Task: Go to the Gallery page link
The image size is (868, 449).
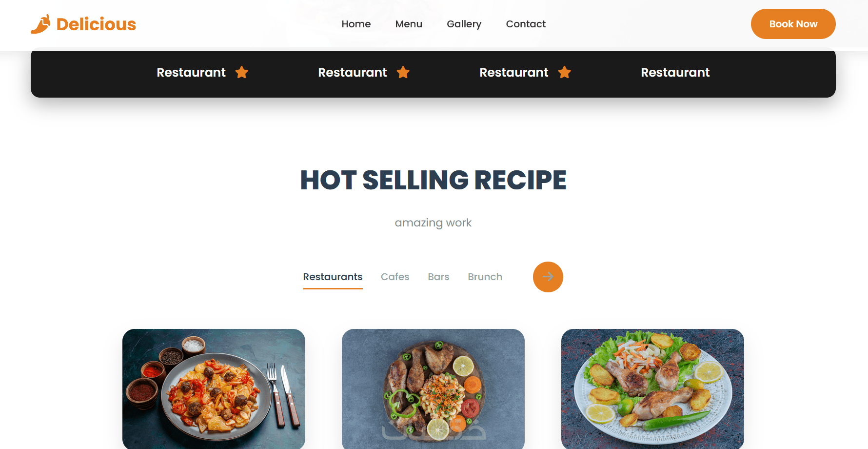Action: [464, 24]
